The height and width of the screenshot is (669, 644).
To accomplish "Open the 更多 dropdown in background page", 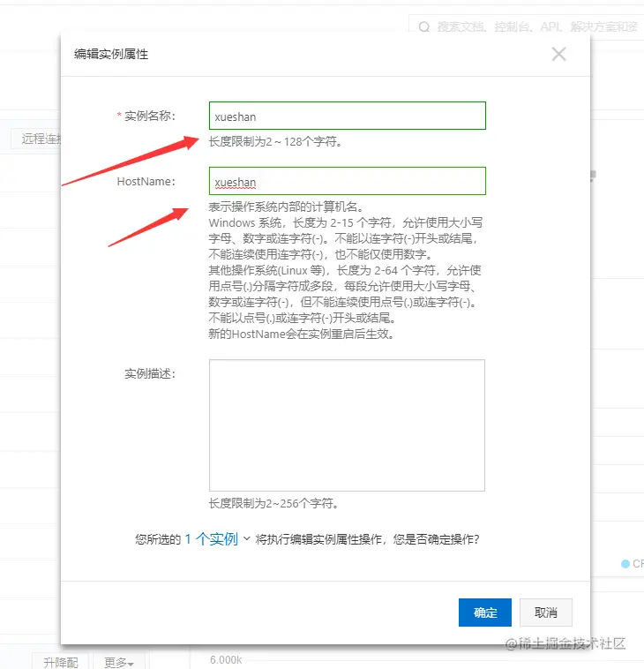I will point(119,662).
